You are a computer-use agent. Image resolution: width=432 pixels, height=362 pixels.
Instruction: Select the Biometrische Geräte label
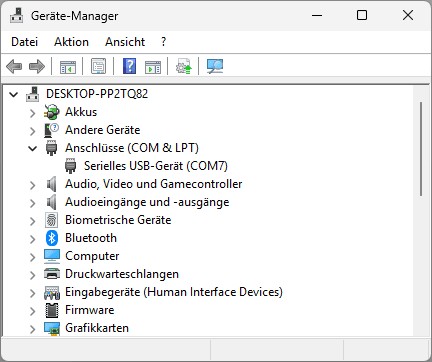pos(118,220)
